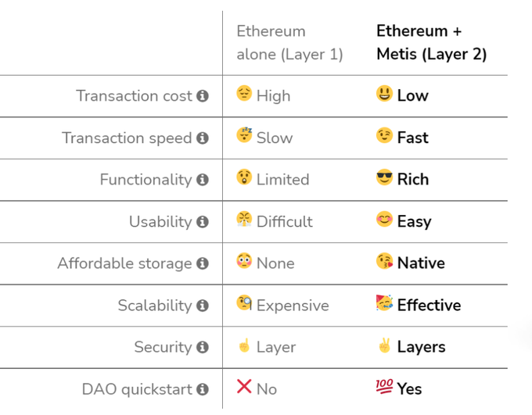532x415 pixels.
Task: Open the Functionality info tooltip icon
Action: 203,180
